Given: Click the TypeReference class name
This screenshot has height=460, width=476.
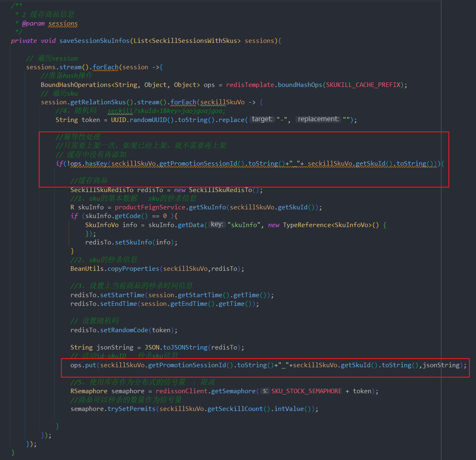Looking at the screenshot, I should pos(307,225).
